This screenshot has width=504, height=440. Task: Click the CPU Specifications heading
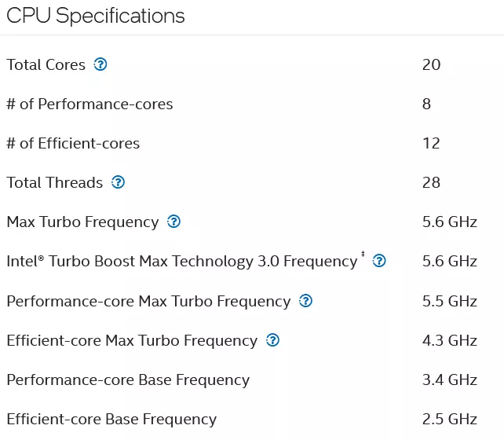pyautogui.click(x=96, y=16)
